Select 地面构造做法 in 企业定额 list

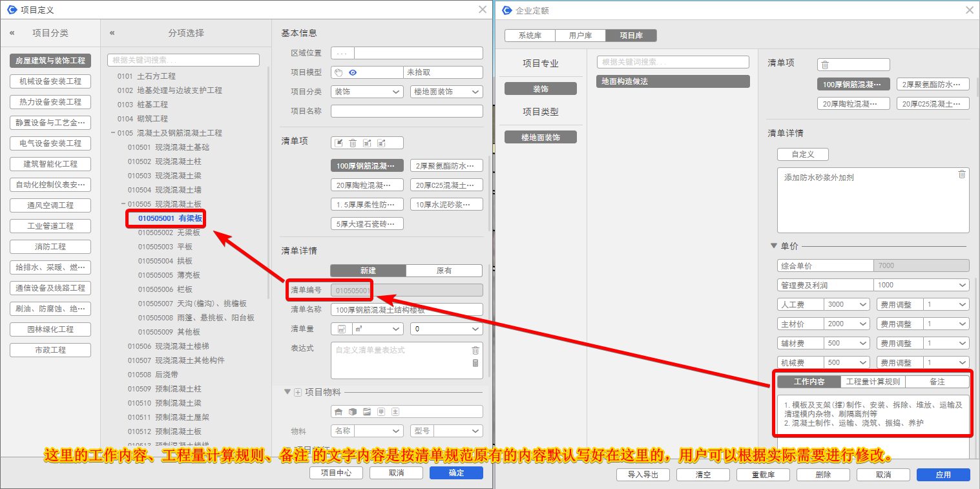pos(673,81)
